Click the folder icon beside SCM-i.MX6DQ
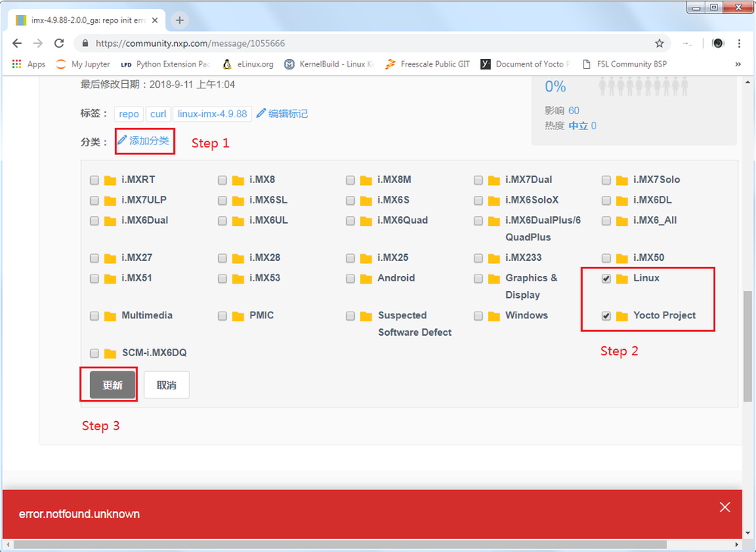This screenshot has width=756, height=552. click(110, 354)
